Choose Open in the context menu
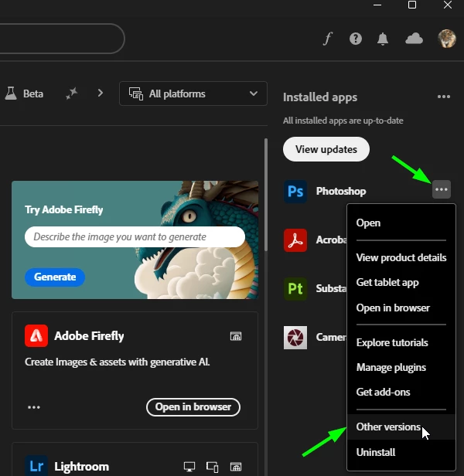The height and width of the screenshot is (476, 464). tap(401, 223)
